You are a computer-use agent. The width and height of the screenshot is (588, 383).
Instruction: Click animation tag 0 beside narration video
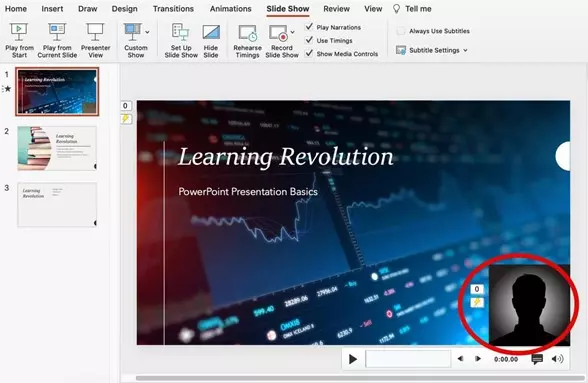point(477,289)
